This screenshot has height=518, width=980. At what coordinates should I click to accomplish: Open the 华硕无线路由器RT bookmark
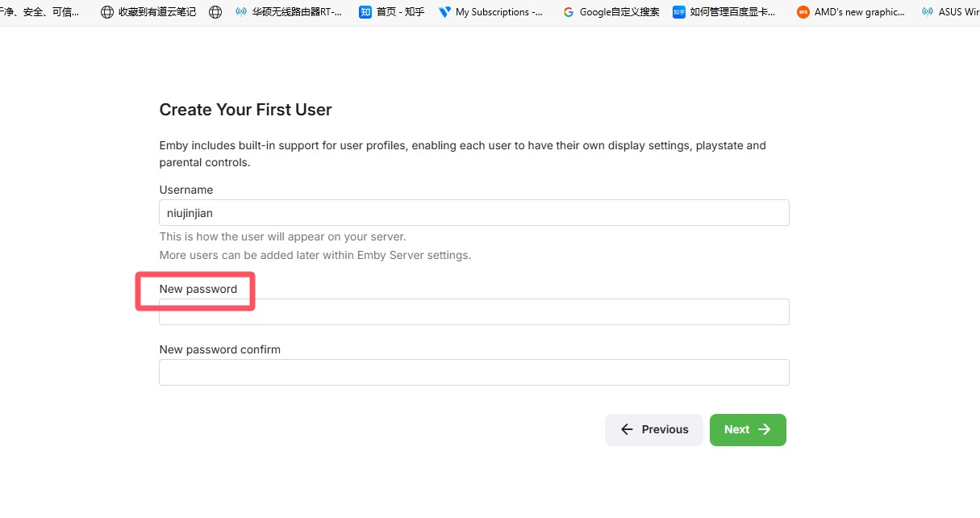288,12
